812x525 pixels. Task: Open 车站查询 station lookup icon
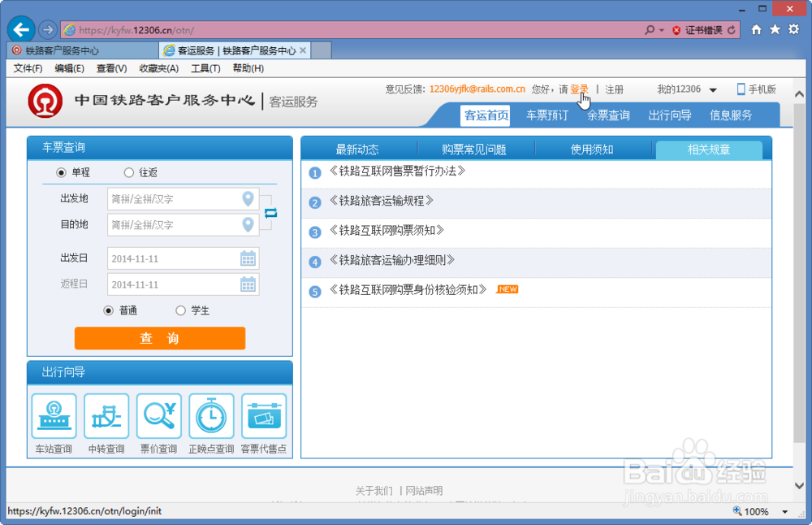point(54,416)
